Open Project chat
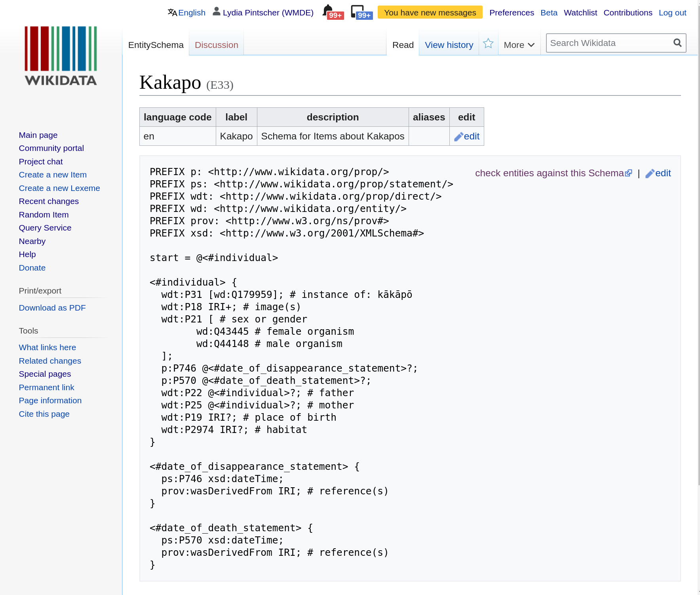 click(41, 162)
